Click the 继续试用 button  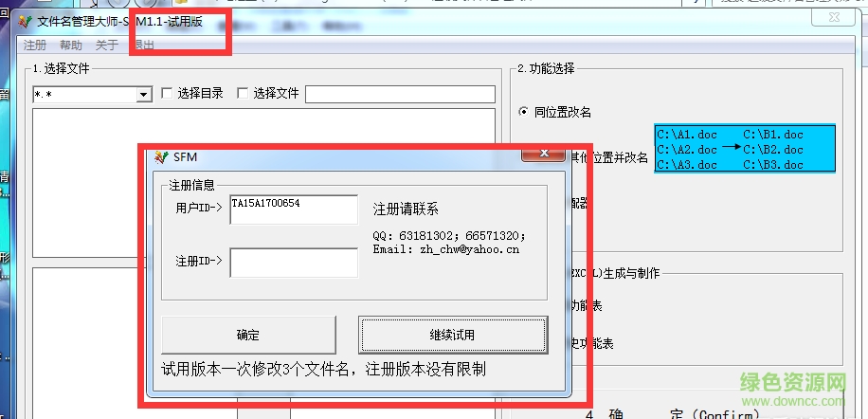(453, 335)
